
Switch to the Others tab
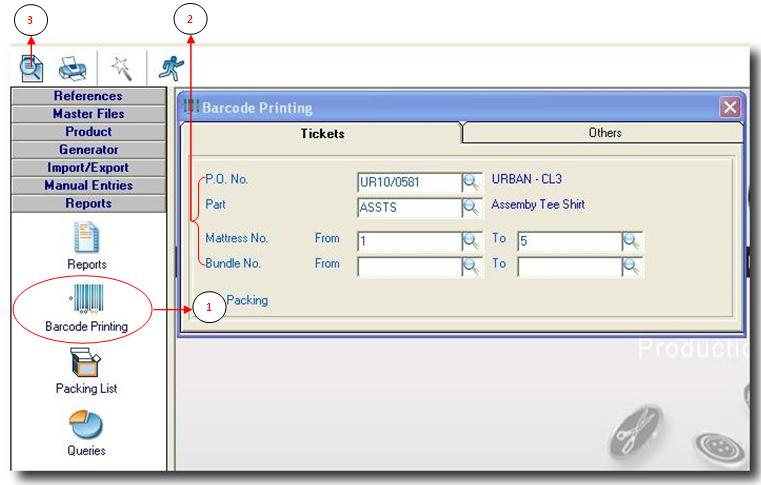(x=604, y=133)
